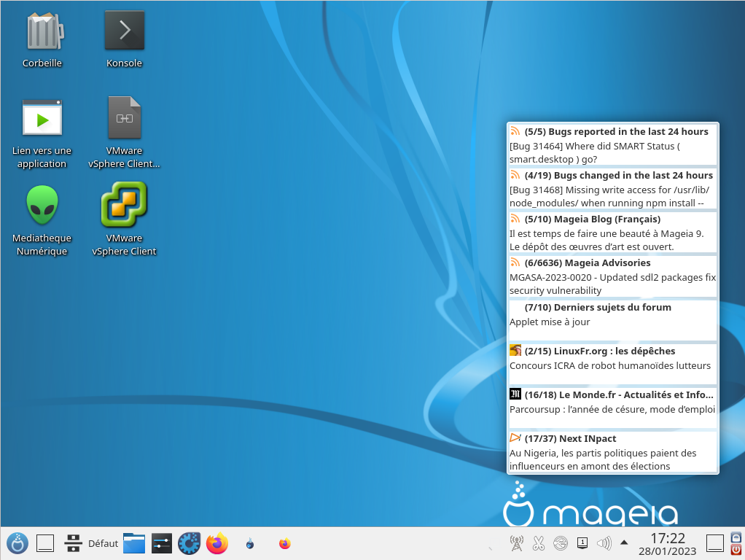This screenshot has height=560, width=745.
Task: Open the Mageia application launcher menu
Action: 17,543
